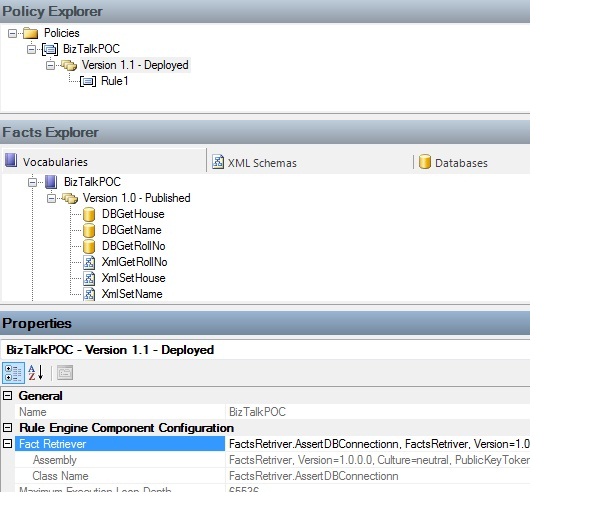This screenshot has width=592, height=509.
Task: Click the XmlGetRollNo schema icon
Action: click(x=89, y=262)
